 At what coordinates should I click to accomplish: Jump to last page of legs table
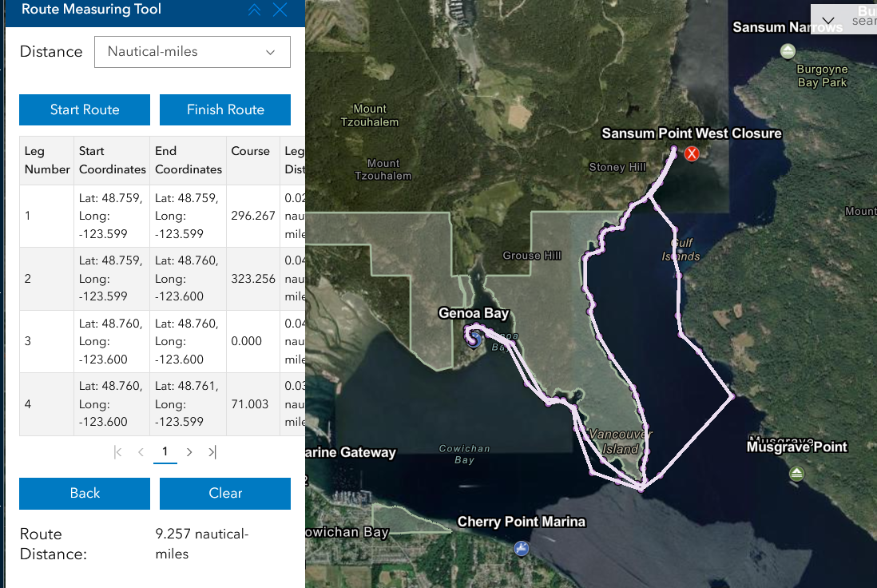point(212,452)
